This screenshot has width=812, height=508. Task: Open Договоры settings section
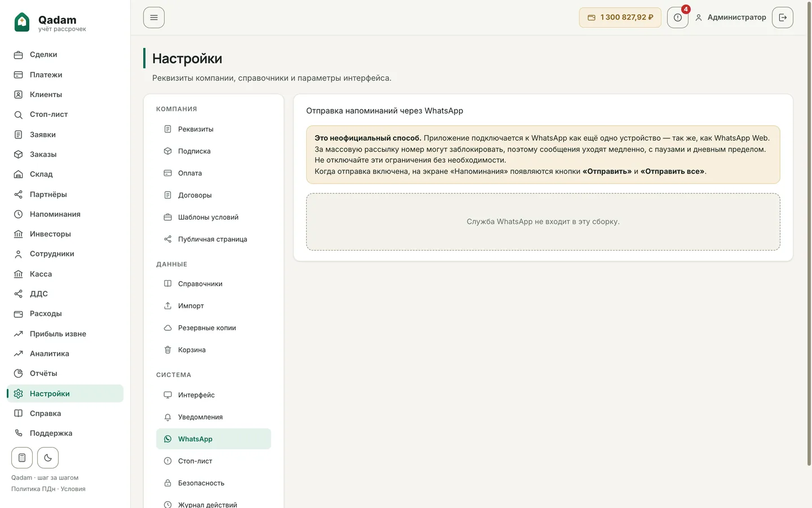pos(214,195)
